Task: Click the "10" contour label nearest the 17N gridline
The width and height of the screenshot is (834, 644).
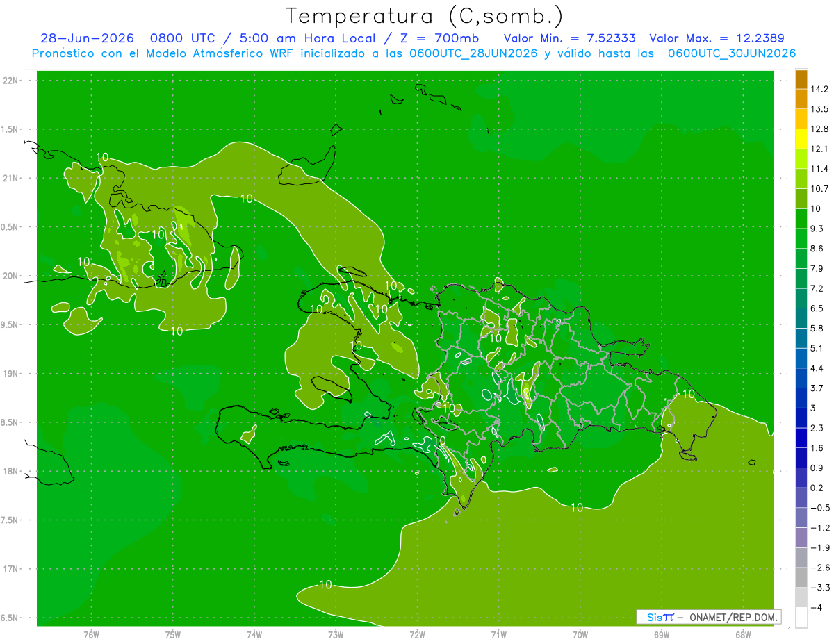Action: (x=325, y=584)
